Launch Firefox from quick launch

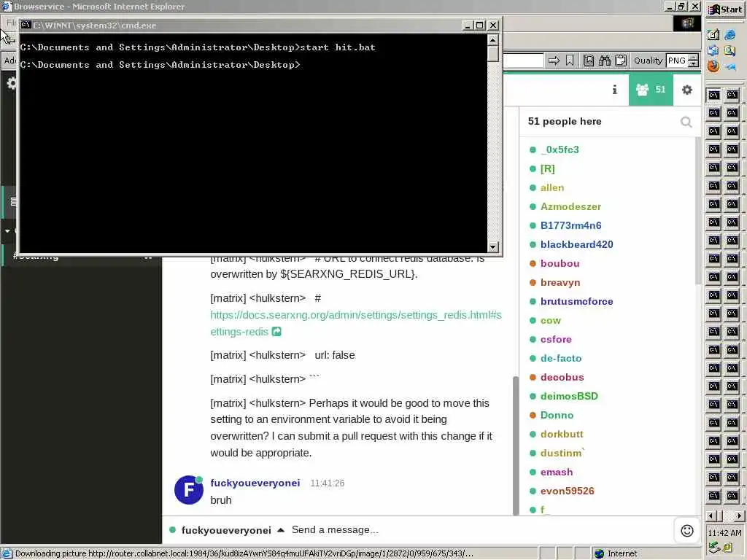713,66
